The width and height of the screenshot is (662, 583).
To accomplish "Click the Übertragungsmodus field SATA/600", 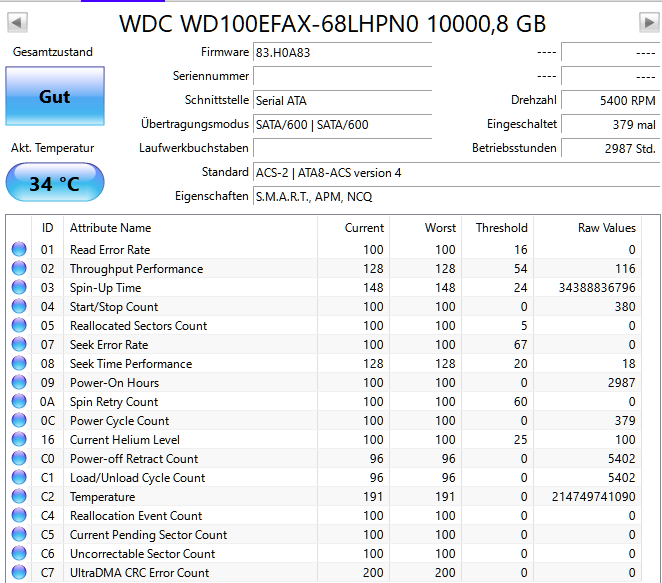I will tap(342, 125).
